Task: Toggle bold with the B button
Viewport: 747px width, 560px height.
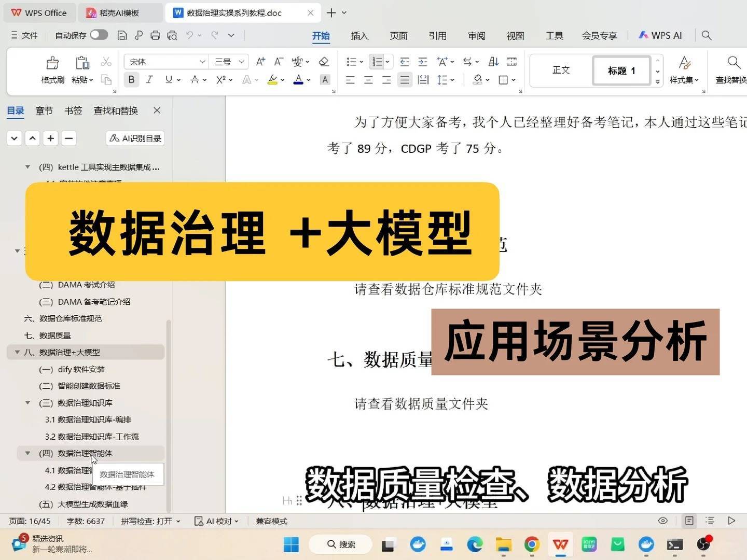Action: click(131, 79)
